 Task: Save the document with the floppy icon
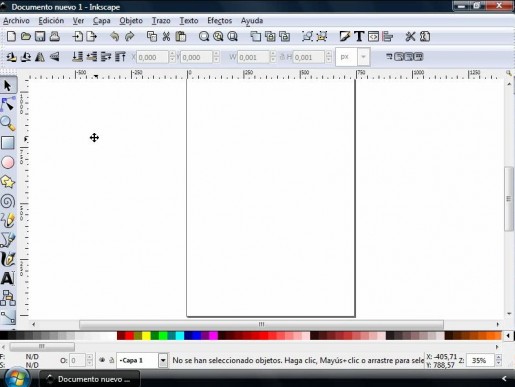[x=40, y=36]
